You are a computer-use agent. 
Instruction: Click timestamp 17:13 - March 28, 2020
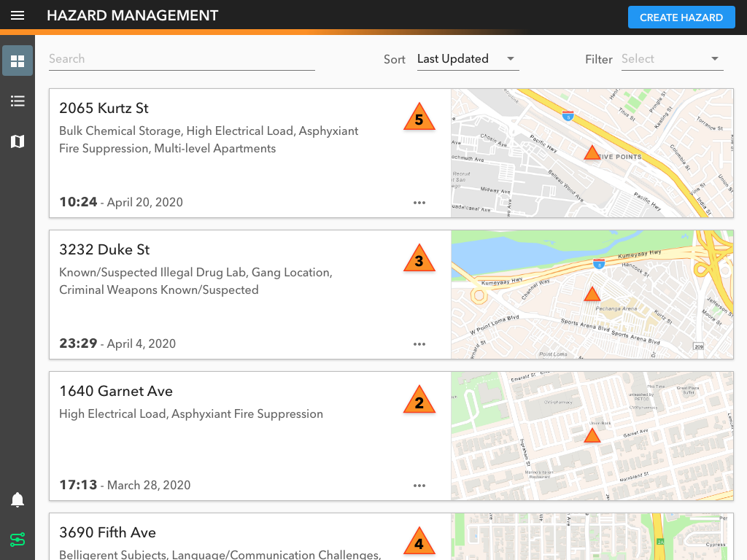125,485
